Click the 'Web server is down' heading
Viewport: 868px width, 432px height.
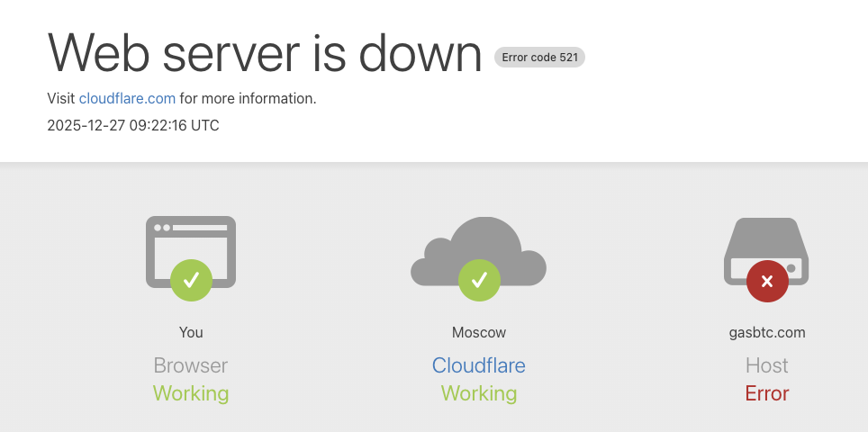(265, 52)
